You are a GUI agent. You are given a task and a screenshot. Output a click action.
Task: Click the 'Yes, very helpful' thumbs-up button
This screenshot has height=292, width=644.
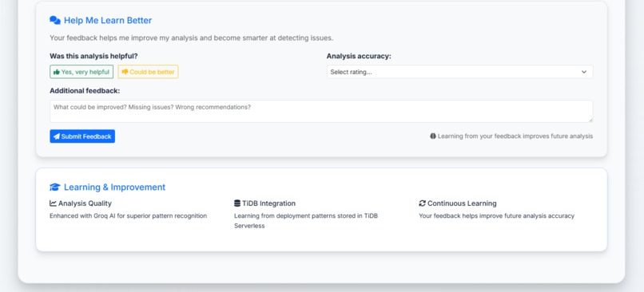click(81, 72)
